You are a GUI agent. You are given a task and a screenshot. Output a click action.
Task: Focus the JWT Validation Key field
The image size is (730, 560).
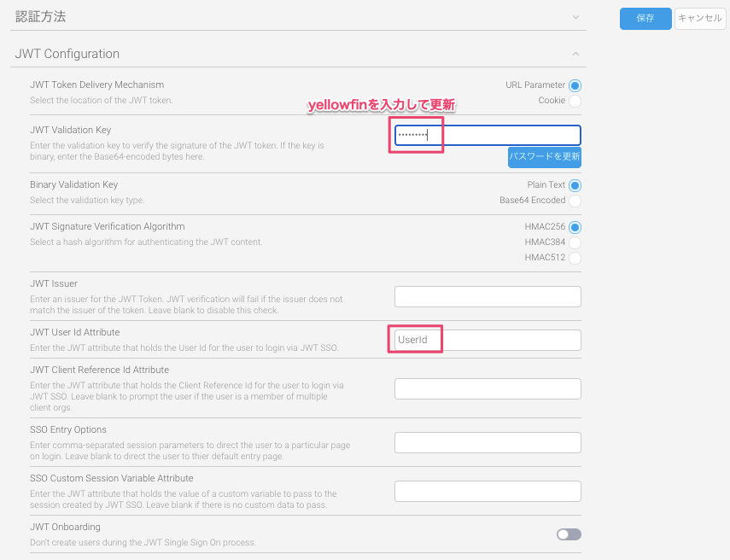click(x=488, y=136)
